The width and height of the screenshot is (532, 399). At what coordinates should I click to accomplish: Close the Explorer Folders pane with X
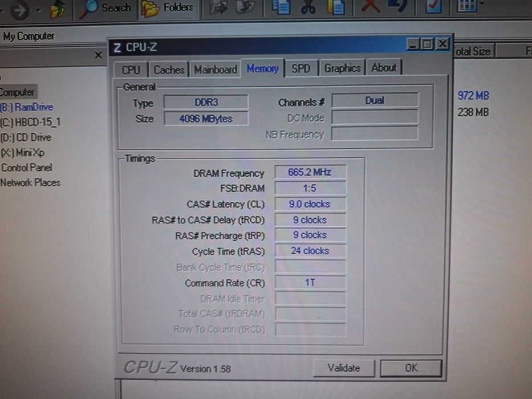pyautogui.click(x=98, y=55)
